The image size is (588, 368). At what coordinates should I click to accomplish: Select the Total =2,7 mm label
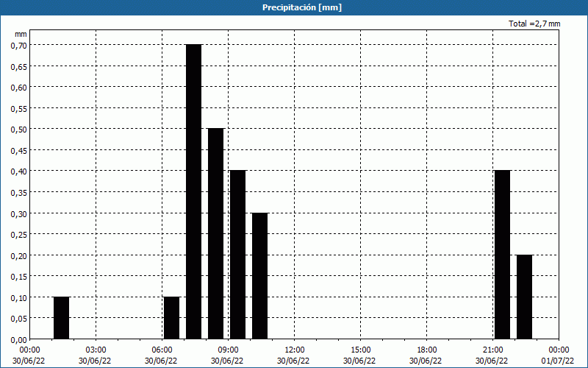(x=534, y=24)
